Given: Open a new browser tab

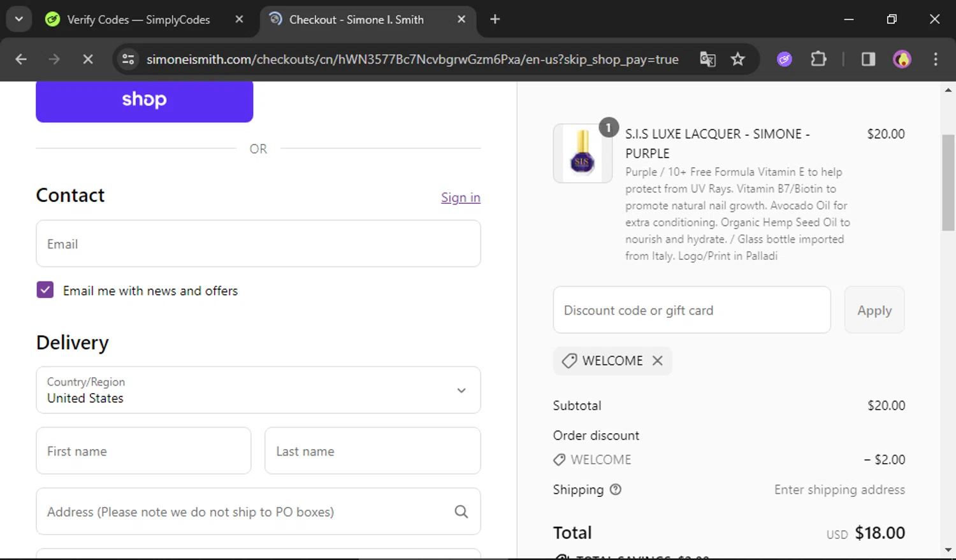Looking at the screenshot, I should [495, 19].
